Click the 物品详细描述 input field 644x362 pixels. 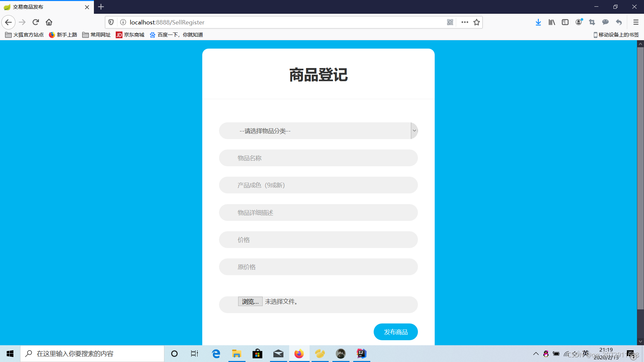click(x=318, y=213)
